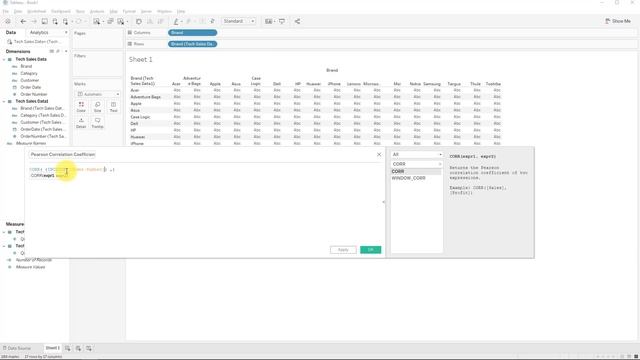This screenshot has width=640, height=360.
Task: Select the Measure Values field
Action: point(30,267)
